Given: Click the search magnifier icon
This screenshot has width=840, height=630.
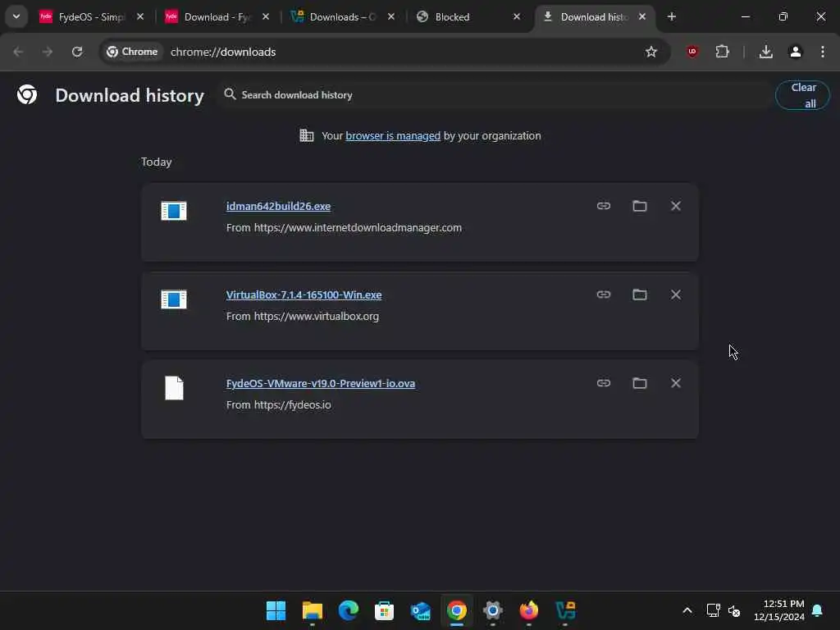Looking at the screenshot, I should [x=230, y=94].
